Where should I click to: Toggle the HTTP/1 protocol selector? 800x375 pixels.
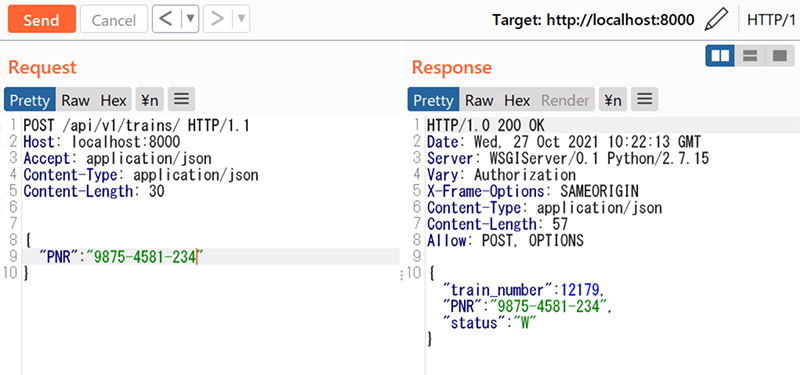coord(771,20)
